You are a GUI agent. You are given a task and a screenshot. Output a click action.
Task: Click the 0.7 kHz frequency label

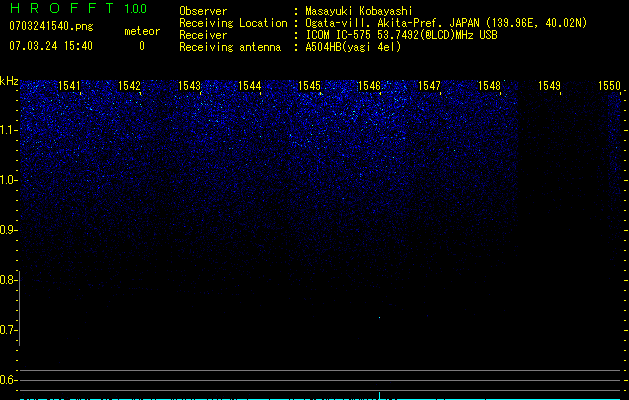[8, 330]
